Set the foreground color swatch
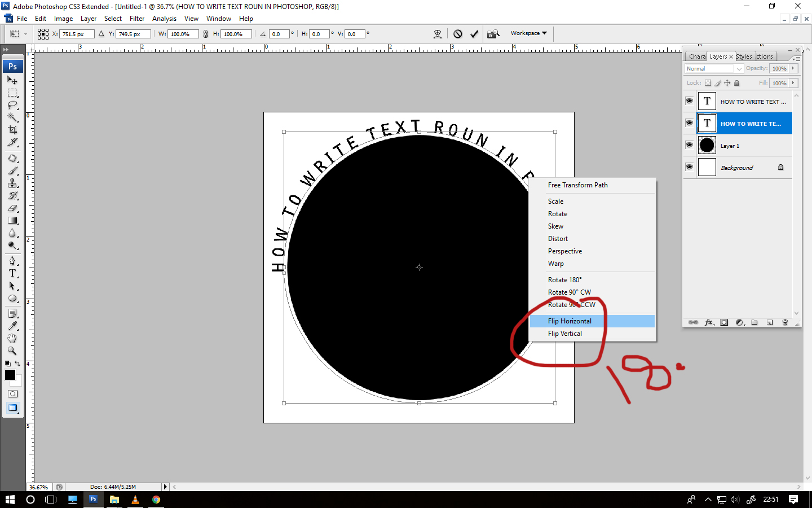 pyautogui.click(x=10, y=375)
